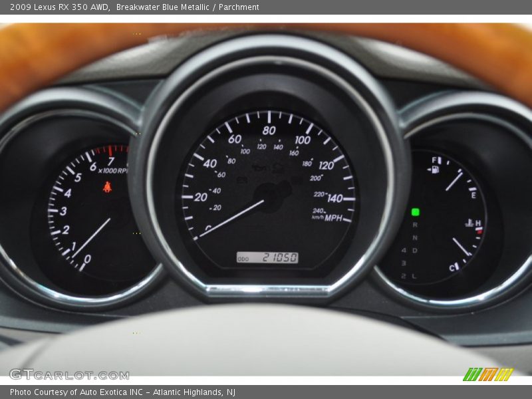
Task: Click the x1000 RPM label
Action: click(113, 171)
